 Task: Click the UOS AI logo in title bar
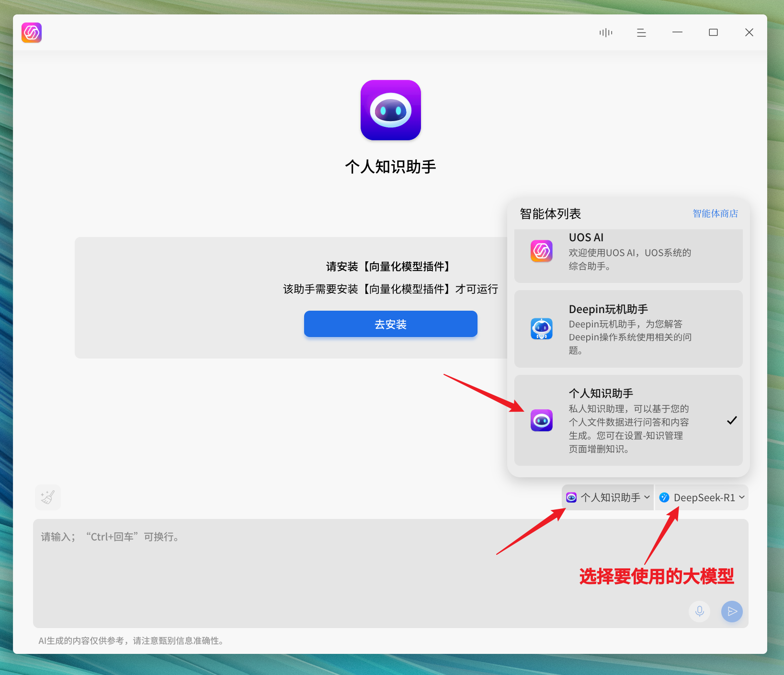[x=32, y=33]
